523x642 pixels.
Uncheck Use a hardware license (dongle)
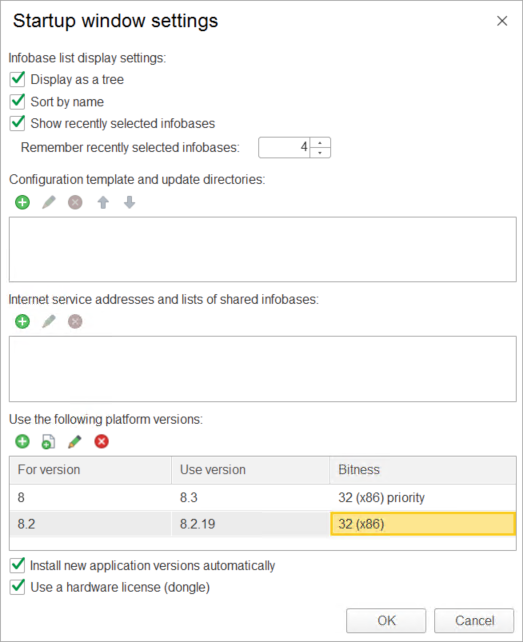(x=17, y=587)
